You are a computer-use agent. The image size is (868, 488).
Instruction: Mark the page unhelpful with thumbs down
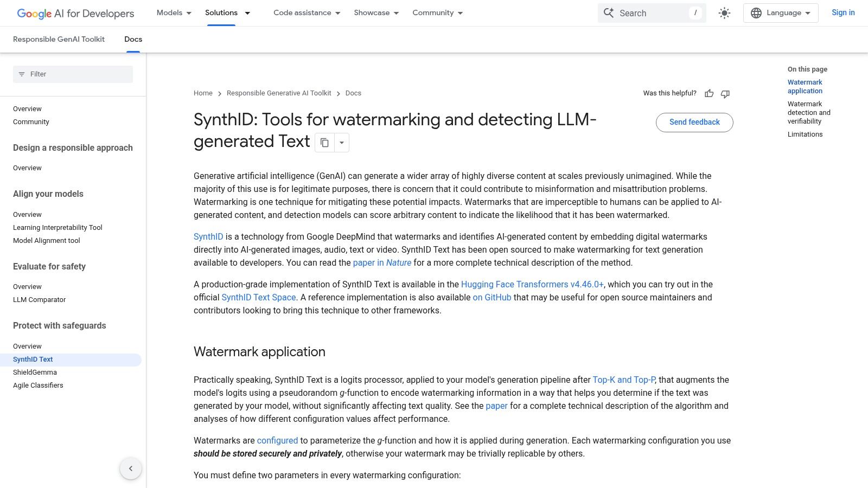click(x=725, y=94)
